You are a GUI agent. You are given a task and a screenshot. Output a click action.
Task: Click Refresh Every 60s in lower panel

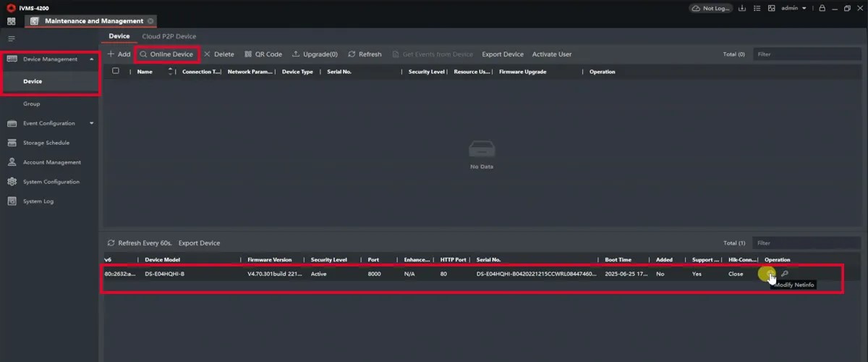tap(140, 243)
